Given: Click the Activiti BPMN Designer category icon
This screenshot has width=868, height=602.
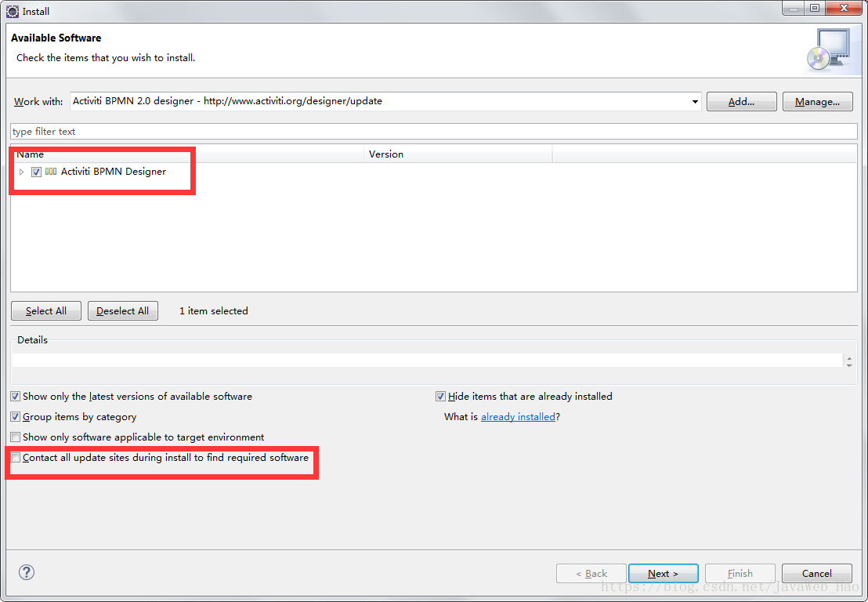Looking at the screenshot, I should [x=51, y=172].
